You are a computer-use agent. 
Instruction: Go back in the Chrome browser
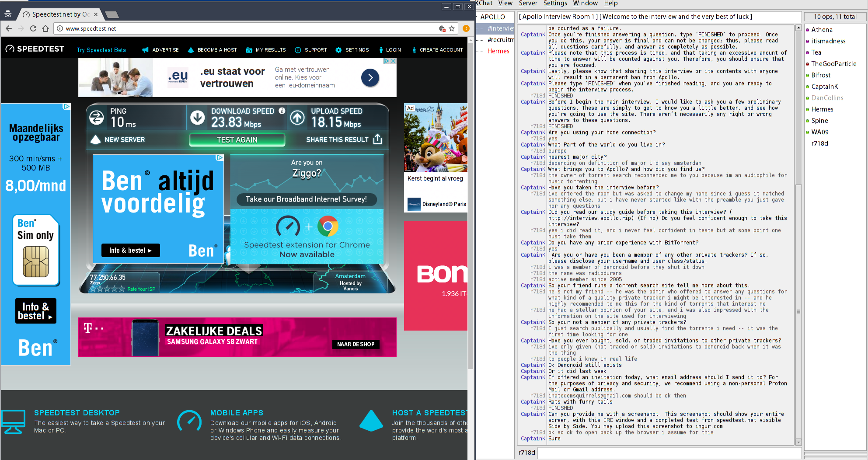click(9, 28)
